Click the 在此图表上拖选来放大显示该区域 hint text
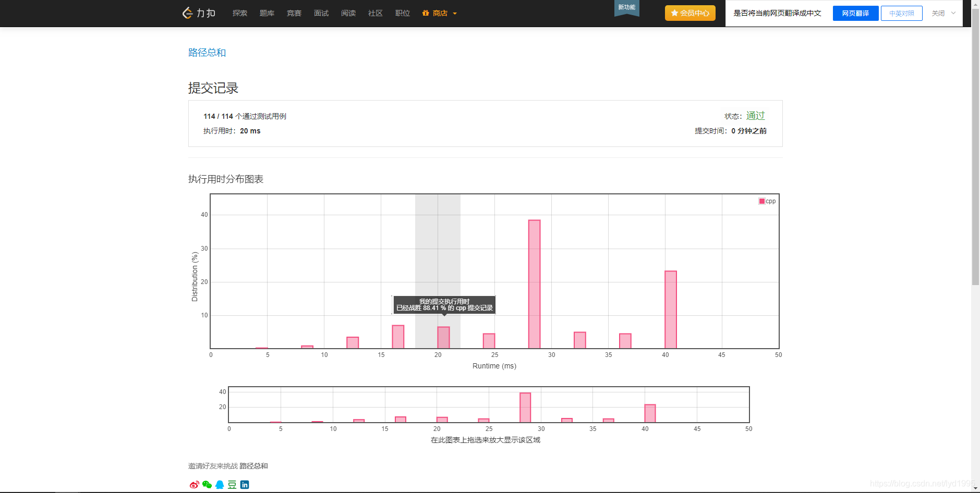 (x=486, y=440)
